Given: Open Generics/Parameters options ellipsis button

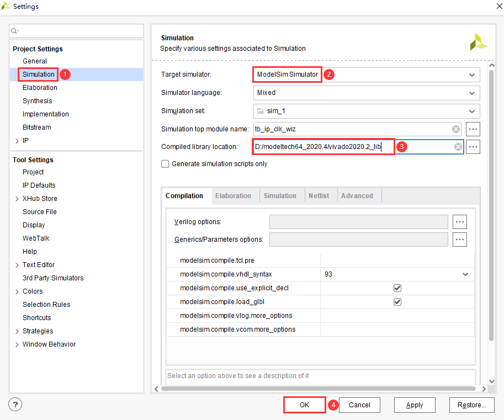Looking at the screenshot, I should [x=460, y=240].
